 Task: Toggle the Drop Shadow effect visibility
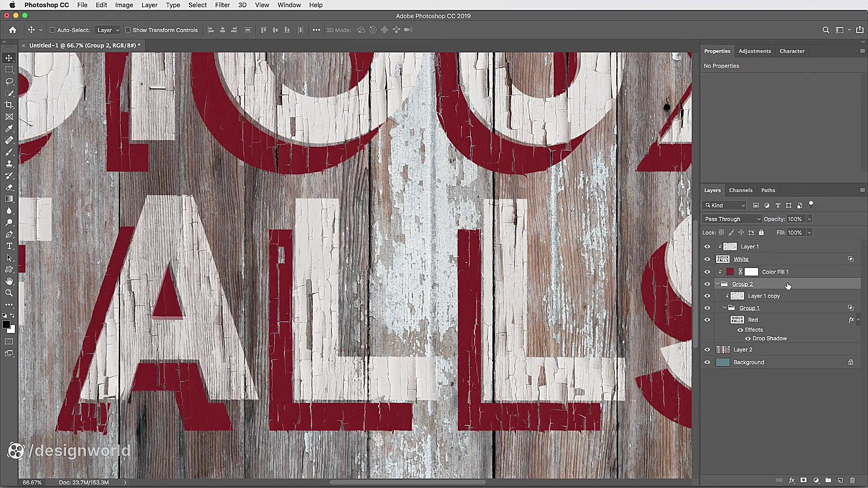(x=748, y=338)
